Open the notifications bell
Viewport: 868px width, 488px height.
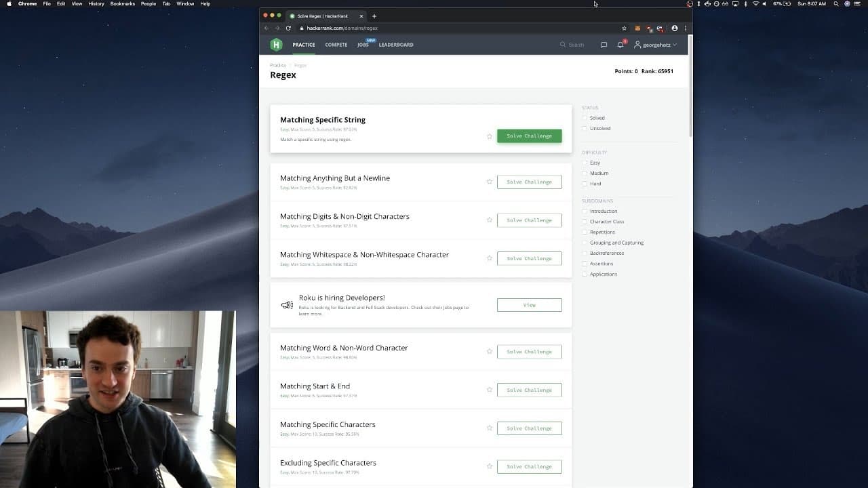click(620, 45)
